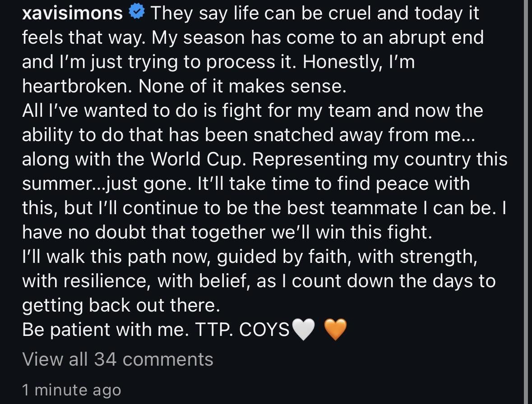Viewport: 532px width, 404px height.
Task: Click the line starting "I'll walk this path"
Action: point(250,257)
